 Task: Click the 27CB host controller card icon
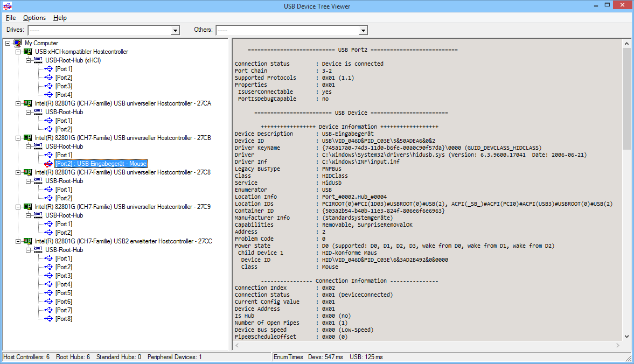point(27,138)
